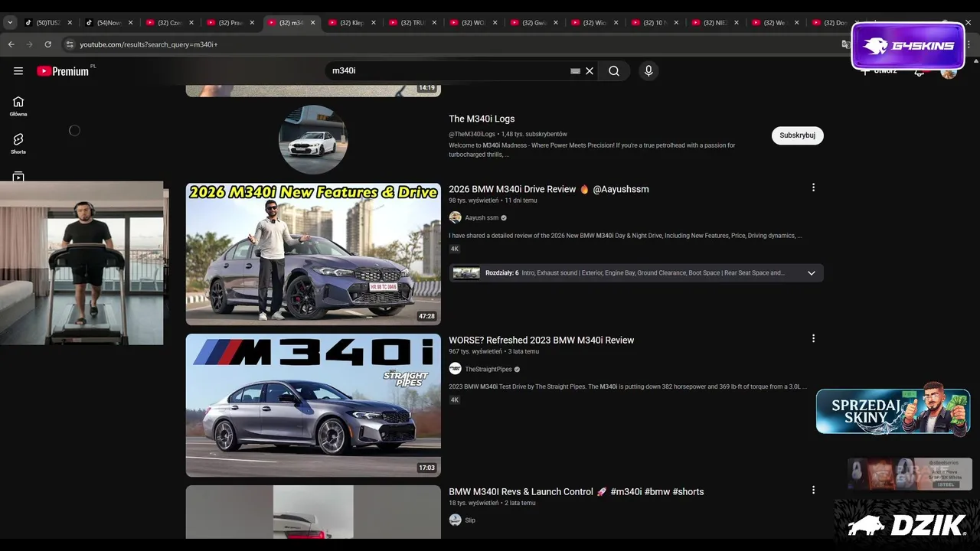Click the YouTube Premium logo
Screen dimensions: 980x551
64,71
